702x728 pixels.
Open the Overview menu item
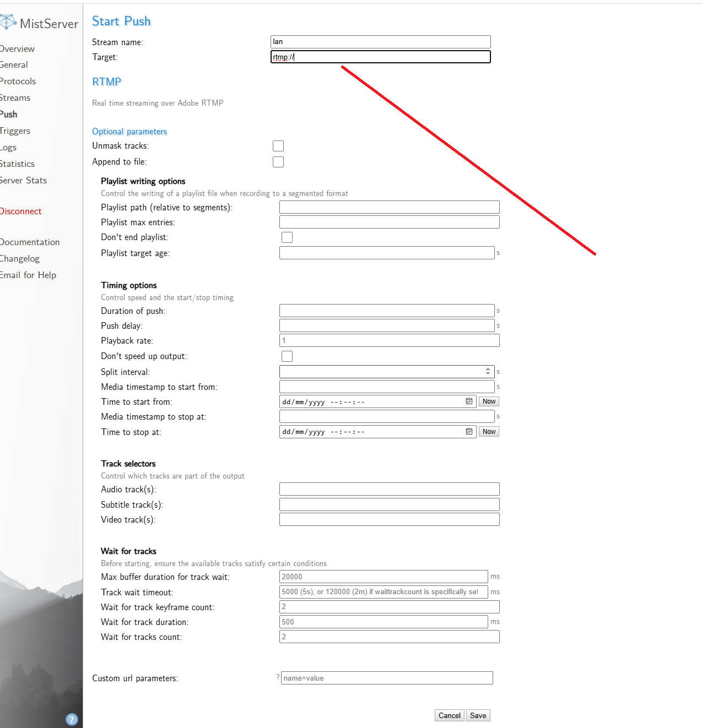[17, 49]
